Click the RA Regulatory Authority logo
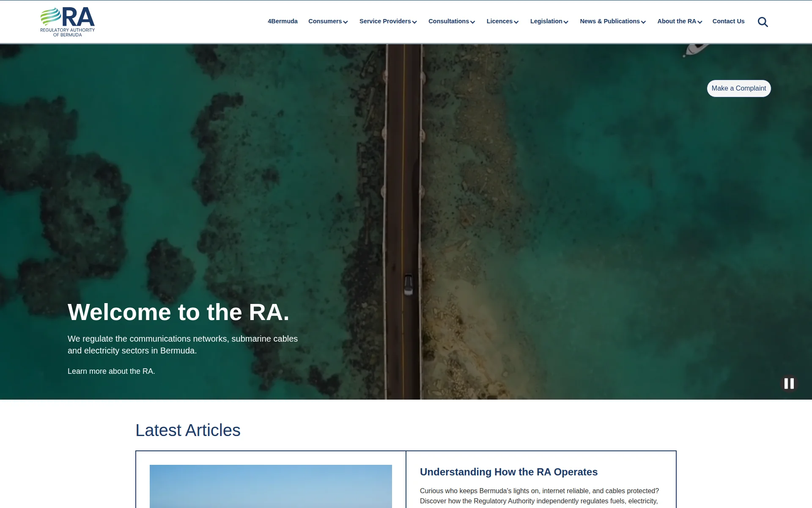This screenshot has width=812, height=508. pos(68,22)
